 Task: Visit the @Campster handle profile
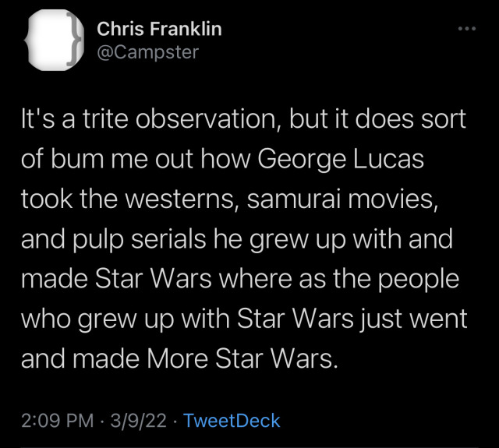coord(147,52)
